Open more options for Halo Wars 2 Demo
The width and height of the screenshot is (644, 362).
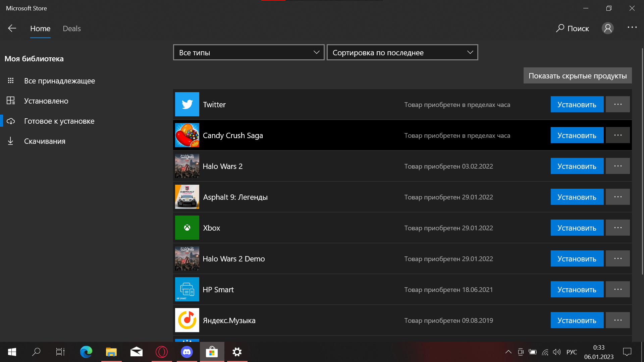[x=618, y=258]
